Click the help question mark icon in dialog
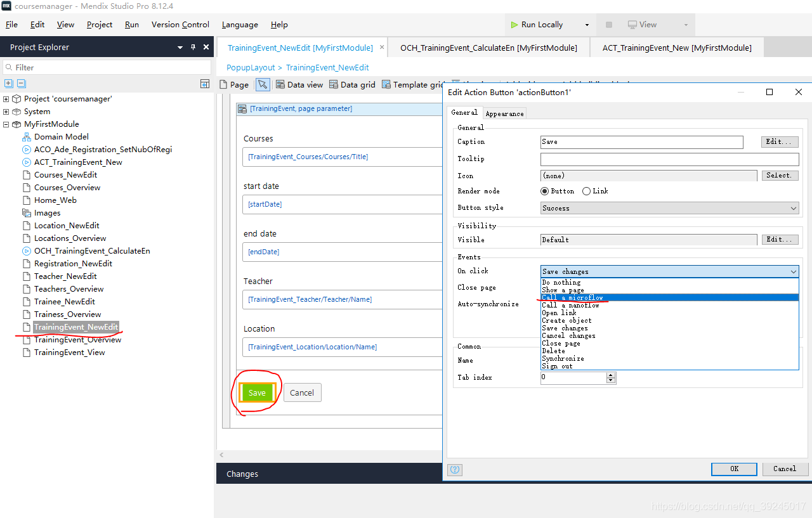 [x=454, y=469]
